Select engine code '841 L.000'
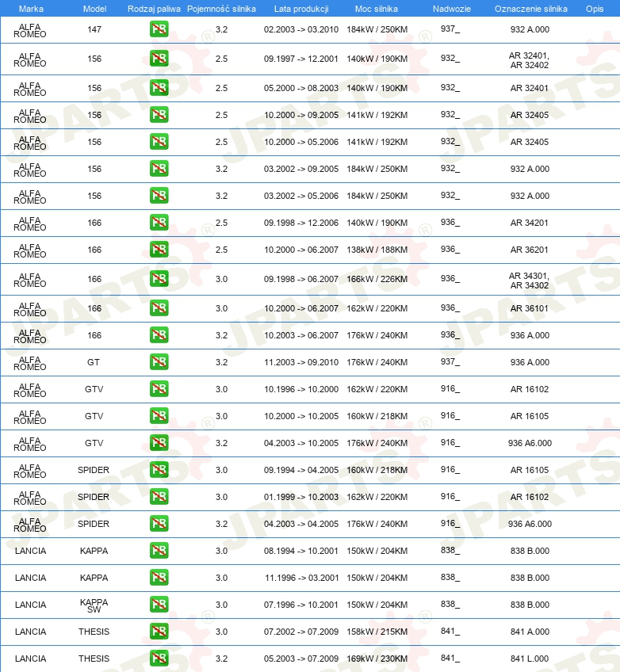 (x=530, y=659)
